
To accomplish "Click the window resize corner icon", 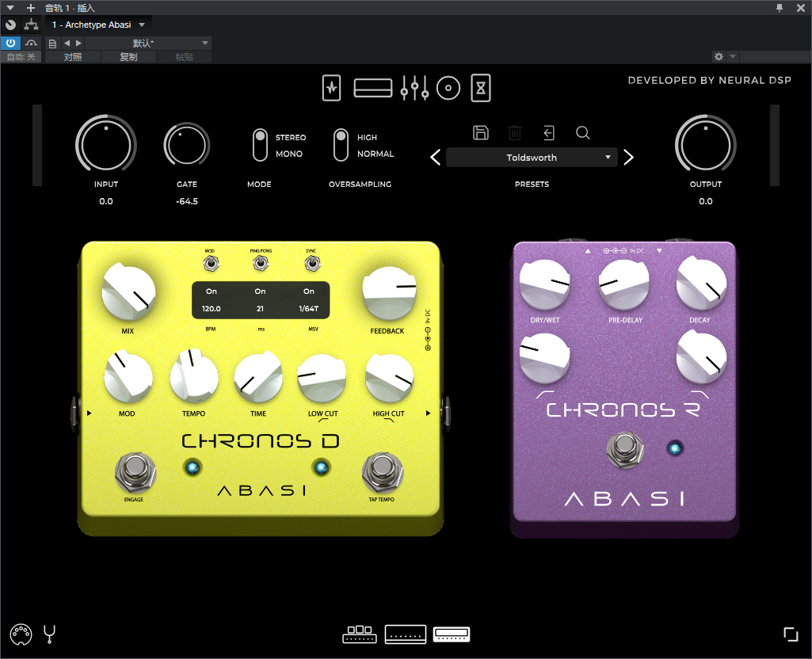I will coord(791,634).
